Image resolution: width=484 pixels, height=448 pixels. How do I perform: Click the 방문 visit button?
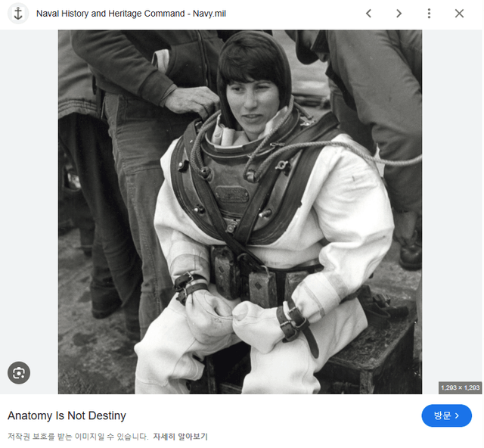pos(446,415)
